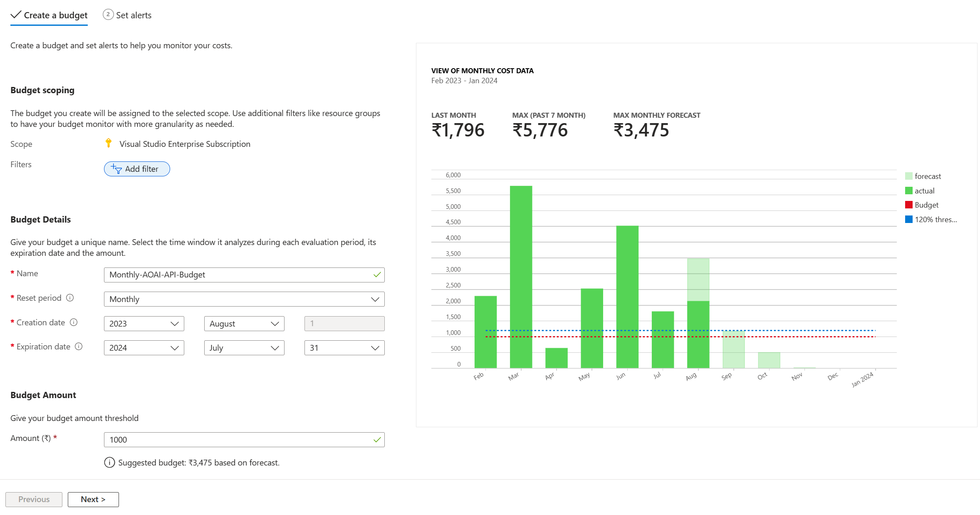Viewport: 980px width, 515px height.
Task: Click the Create a budget checkmark icon
Action: click(x=16, y=15)
